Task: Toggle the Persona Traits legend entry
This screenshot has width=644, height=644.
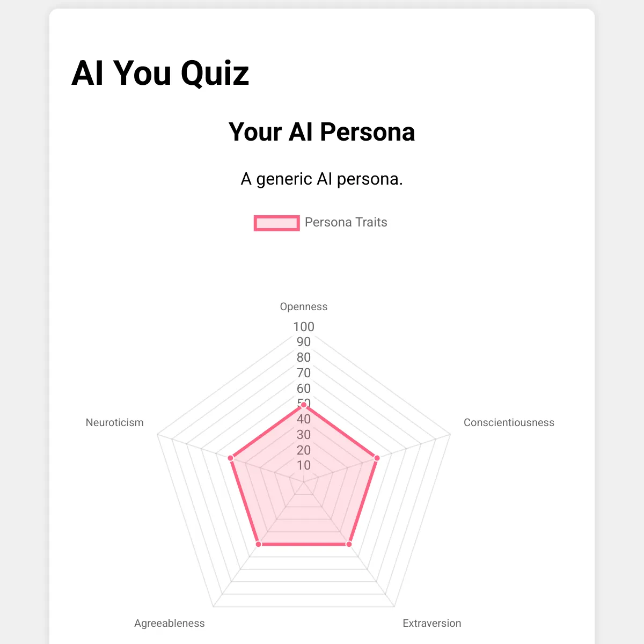Action: tap(320, 223)
